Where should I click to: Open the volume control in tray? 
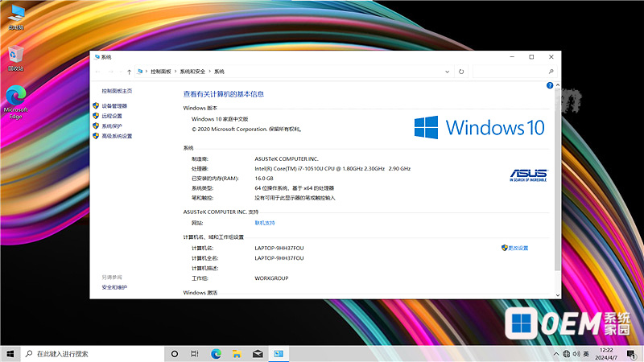click(x=576, y=354)
